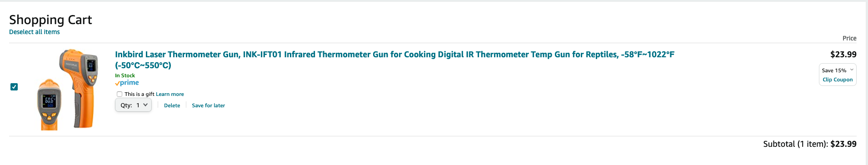Viewport: 868px width, 165px height.
Task: Click the chevron arrow inside Qty selector
Action: coord(145,105)
